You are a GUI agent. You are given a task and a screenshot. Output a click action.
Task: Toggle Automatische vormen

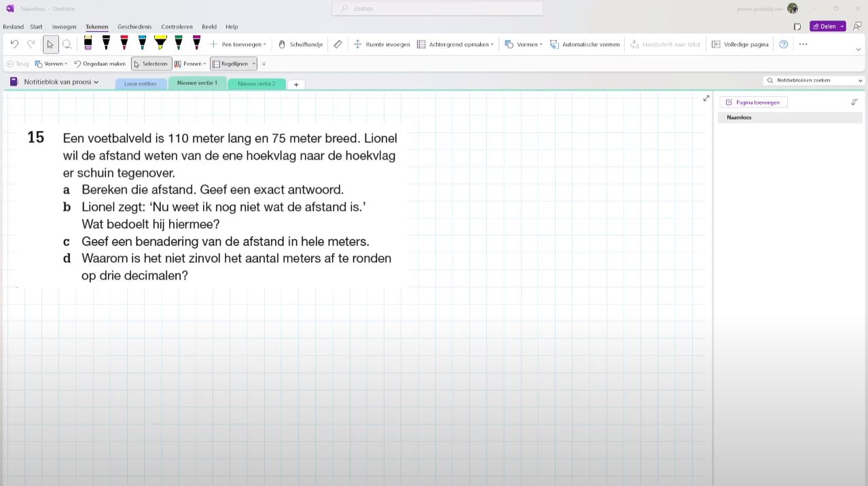click(x=585, y=45)
